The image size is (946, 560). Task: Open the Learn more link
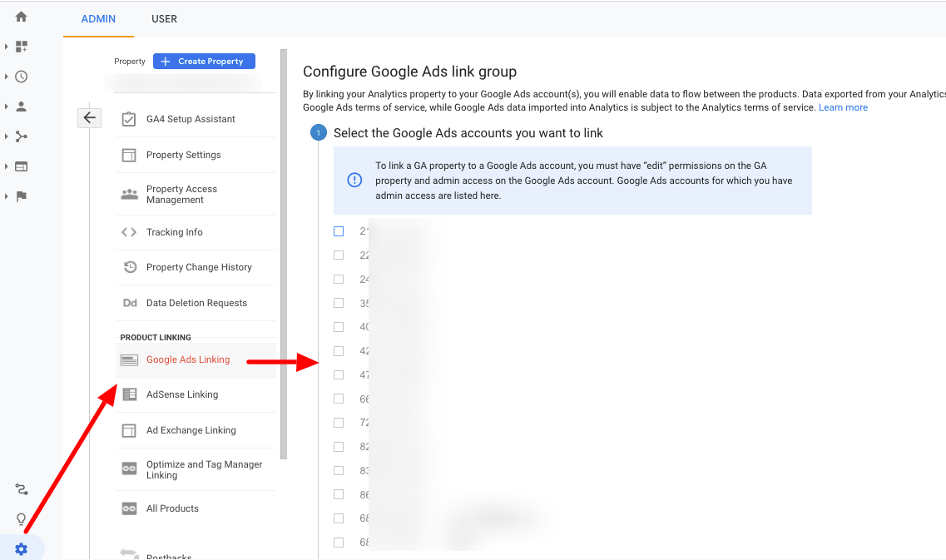click(843, 107)
